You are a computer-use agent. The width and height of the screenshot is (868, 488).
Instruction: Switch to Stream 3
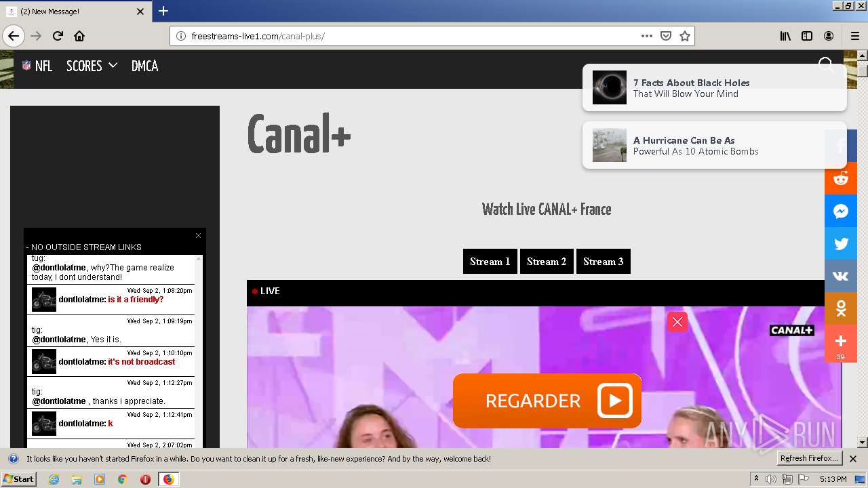pyautogui.click(x=604, y=262)
